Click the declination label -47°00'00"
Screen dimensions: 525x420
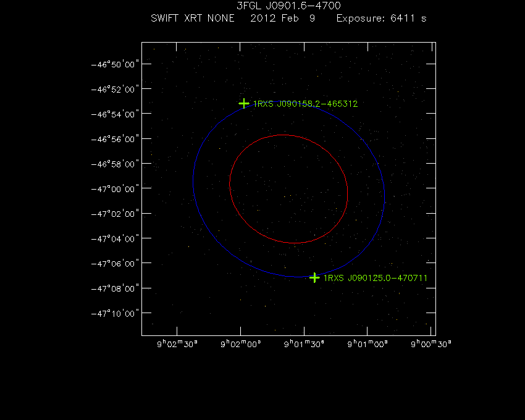tap(115, 189)
